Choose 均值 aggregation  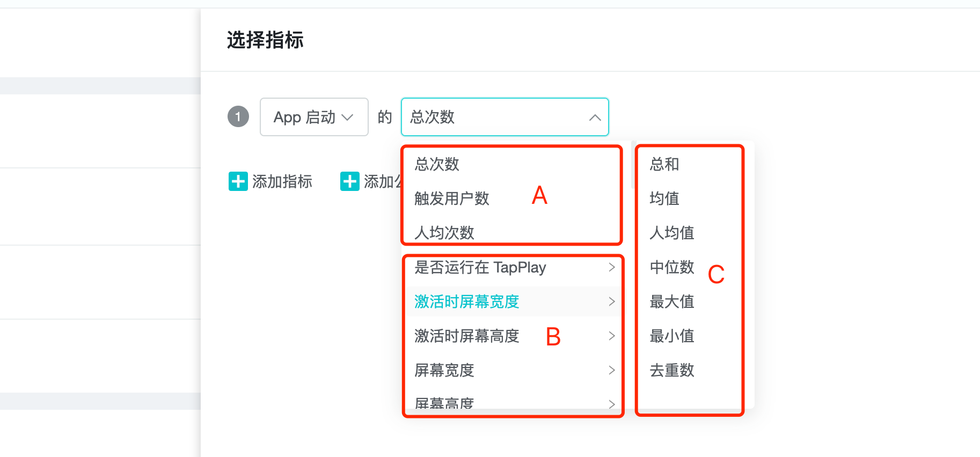click(x=664, y=198)
